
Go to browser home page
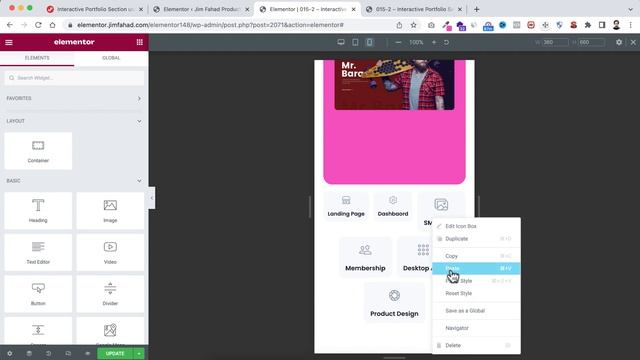pyautogui.click(x=52, y=25)
